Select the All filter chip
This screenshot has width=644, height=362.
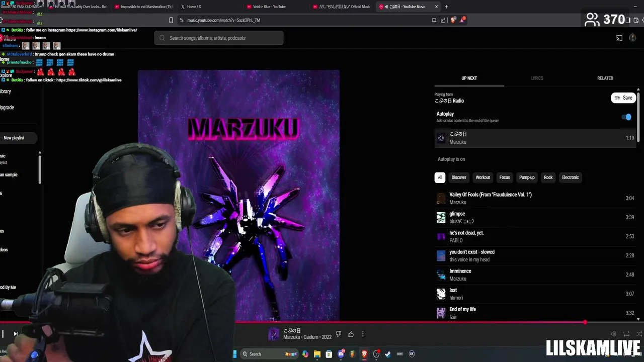[440, 177]
